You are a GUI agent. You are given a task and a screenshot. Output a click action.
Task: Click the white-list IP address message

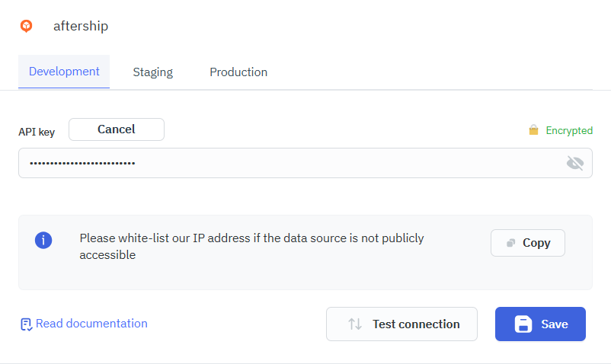coord(251,247)
